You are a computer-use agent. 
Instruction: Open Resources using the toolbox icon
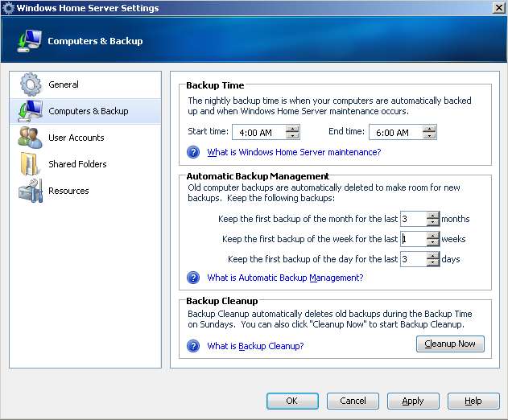[30, 191]
